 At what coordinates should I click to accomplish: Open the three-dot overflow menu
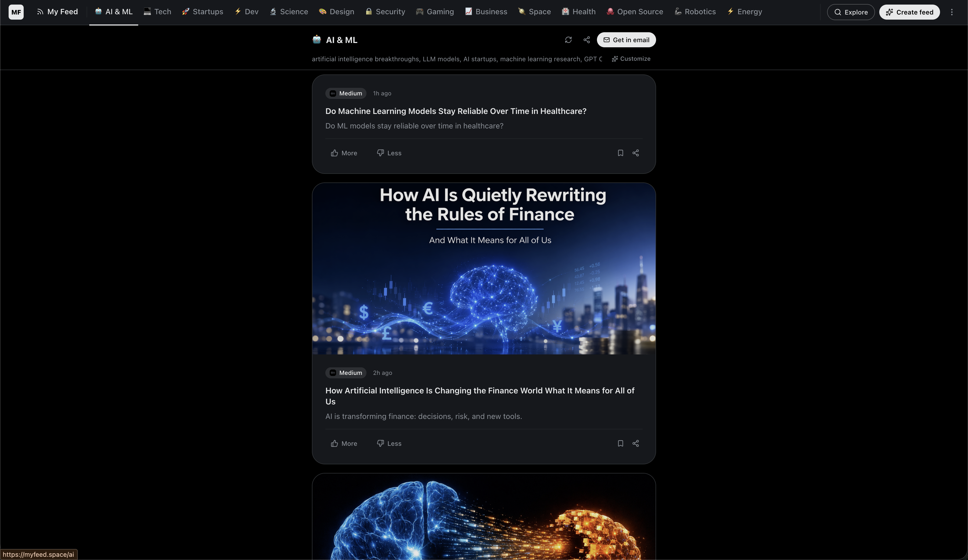pyautogui.click(x=952, y=12)
